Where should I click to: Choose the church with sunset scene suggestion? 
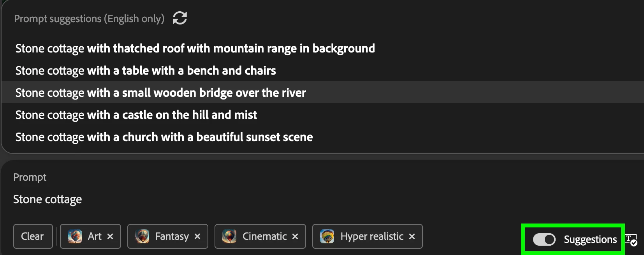pos(164,137)
